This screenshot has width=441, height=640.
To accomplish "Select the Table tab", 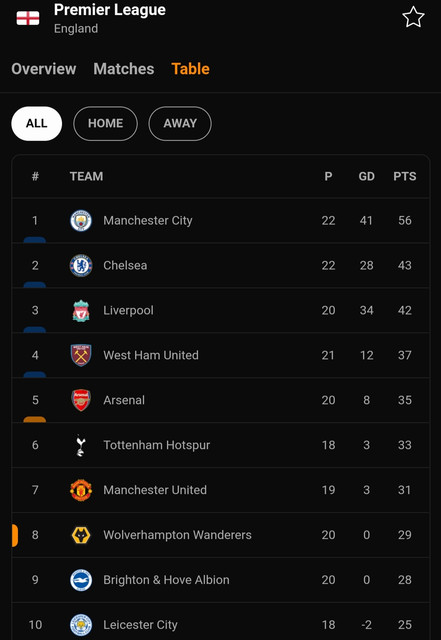I will pyautogui.click(x=190, y=69).
